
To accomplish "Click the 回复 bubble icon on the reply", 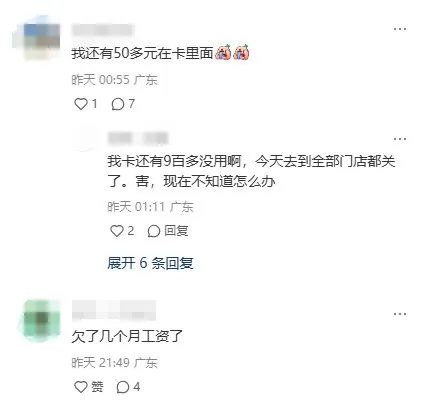I will tap(154, 231).
